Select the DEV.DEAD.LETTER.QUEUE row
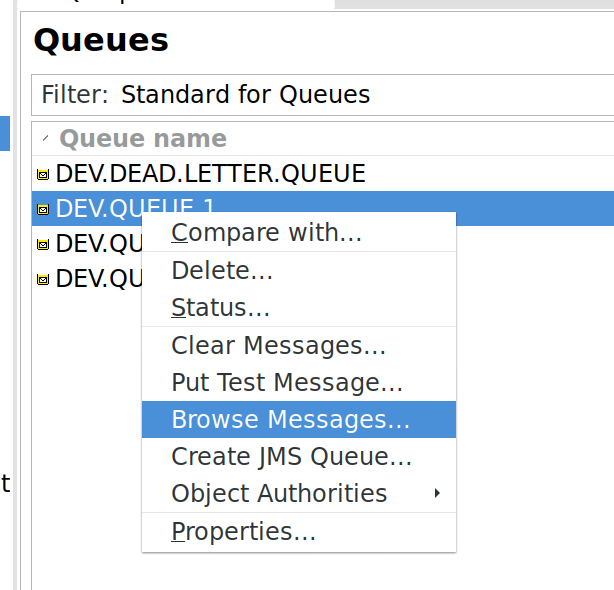 click(x=210, y=175)
